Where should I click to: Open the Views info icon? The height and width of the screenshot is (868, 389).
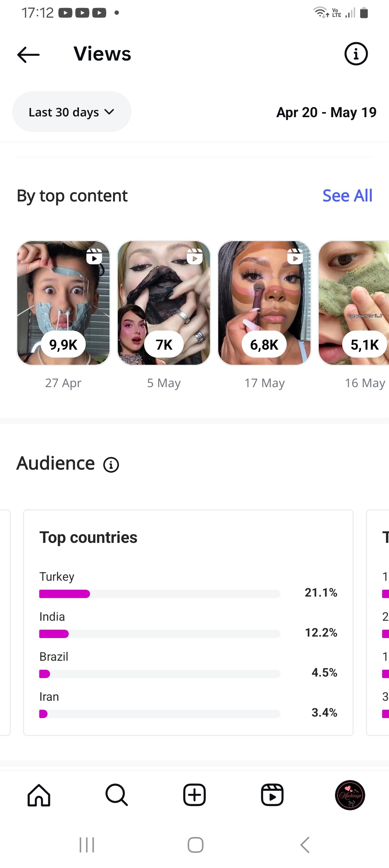pyautogui.click(x=356, y=54)
